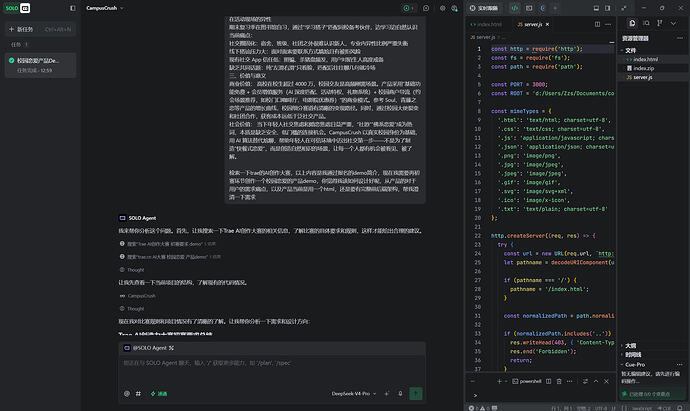Open the DeepSeek V4 Pro model dropdown
This screenshot has height=411, width=690.
point(354,393)
